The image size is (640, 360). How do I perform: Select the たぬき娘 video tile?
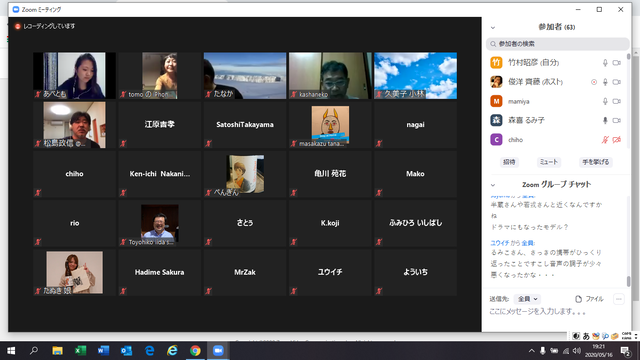click(74, 273)
